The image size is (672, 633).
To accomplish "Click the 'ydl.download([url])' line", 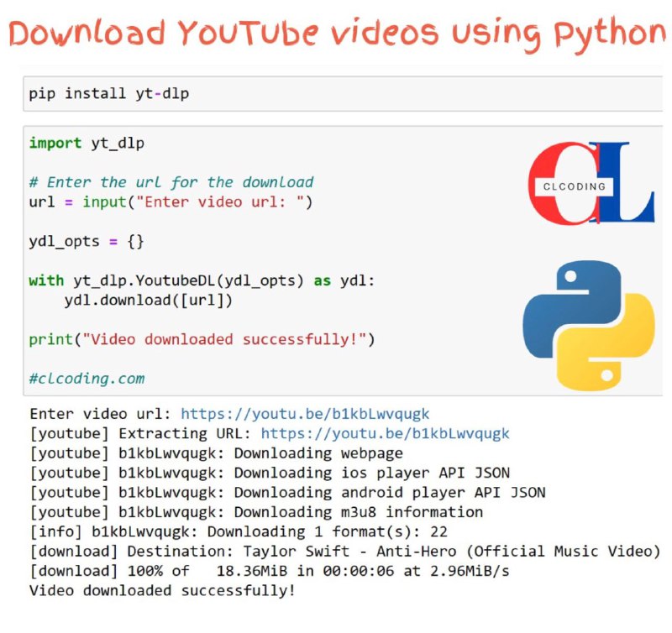I will click(x=149, y=301).
